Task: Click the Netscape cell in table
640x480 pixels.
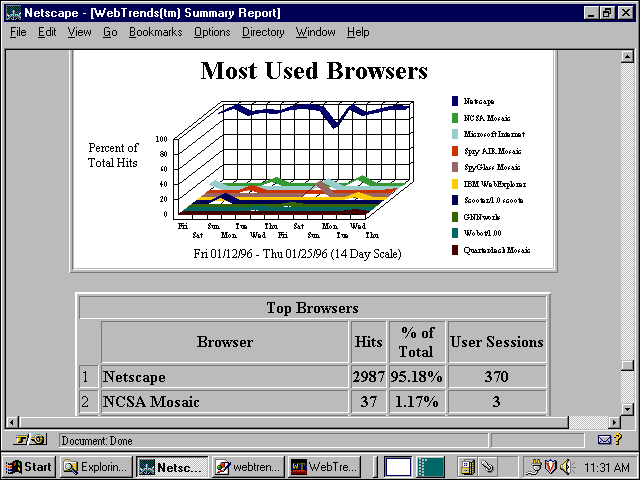Action: [x=224, y=376]
